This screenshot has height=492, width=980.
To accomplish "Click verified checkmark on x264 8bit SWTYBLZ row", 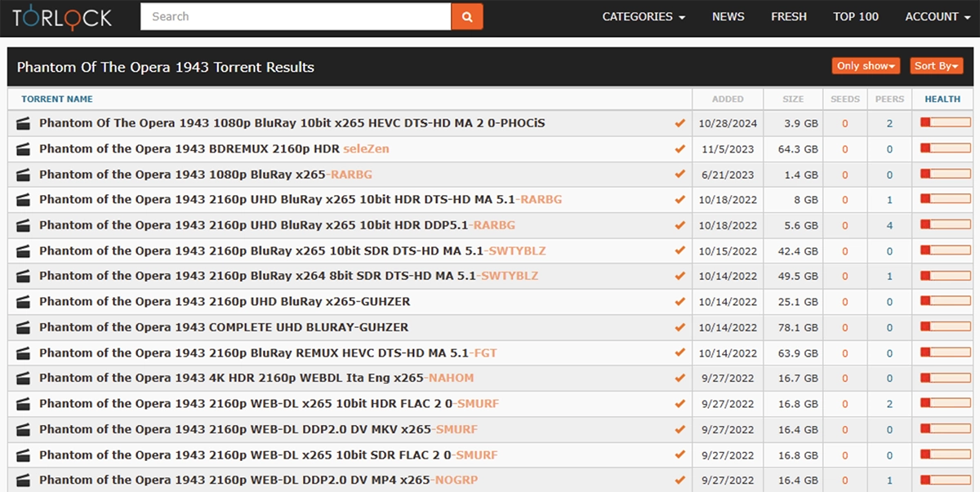I will tap(679, 276).
